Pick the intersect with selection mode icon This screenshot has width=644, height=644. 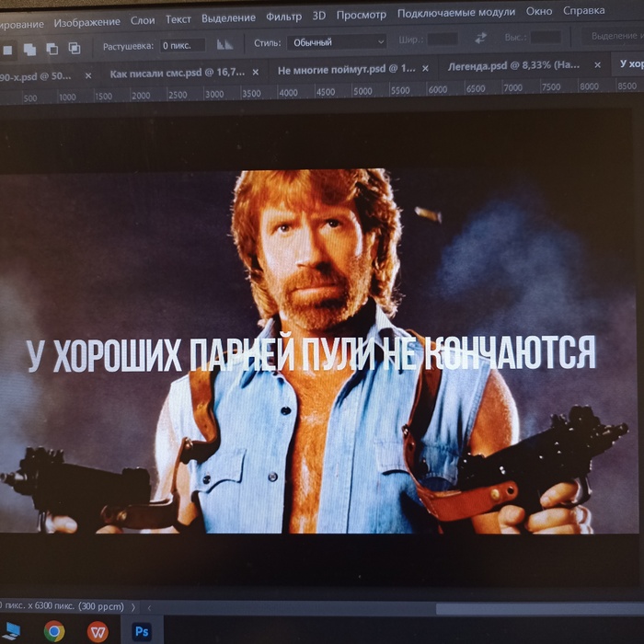click(75, 48)
